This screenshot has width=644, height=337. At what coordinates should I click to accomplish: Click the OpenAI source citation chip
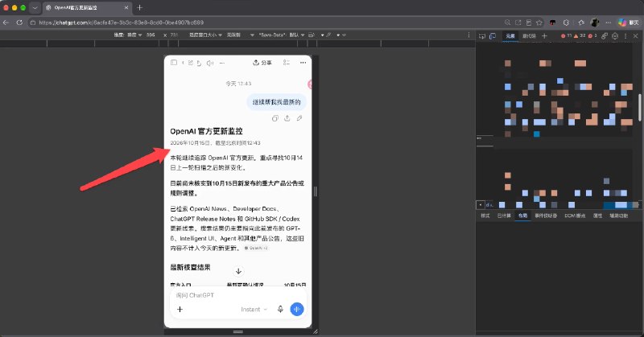[x=256, y=248]
